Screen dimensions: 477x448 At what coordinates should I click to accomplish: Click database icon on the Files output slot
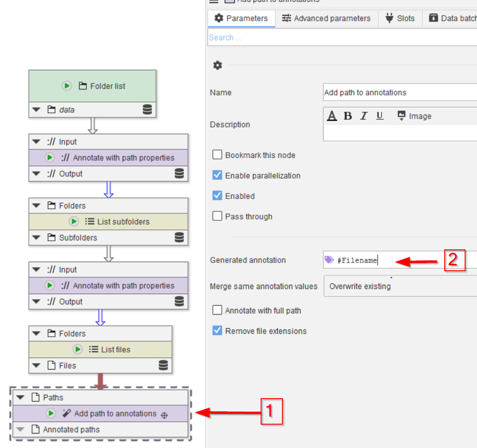tap(163, 365)
